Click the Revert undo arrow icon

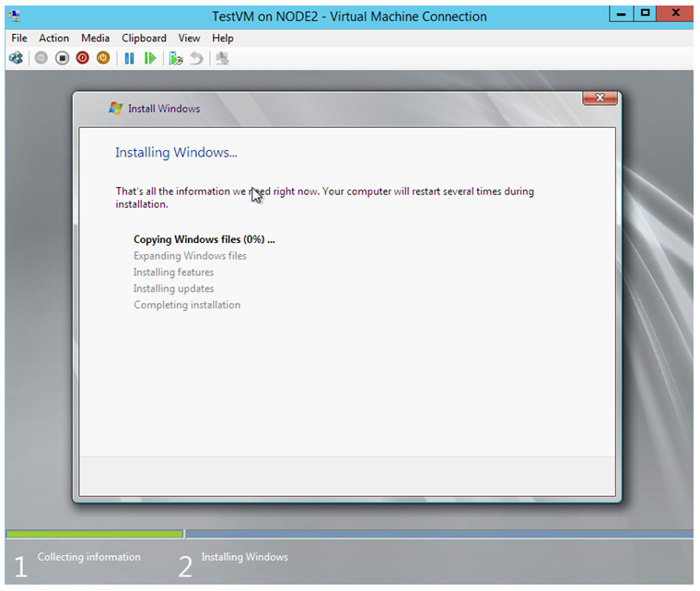[x=197, y=58]
